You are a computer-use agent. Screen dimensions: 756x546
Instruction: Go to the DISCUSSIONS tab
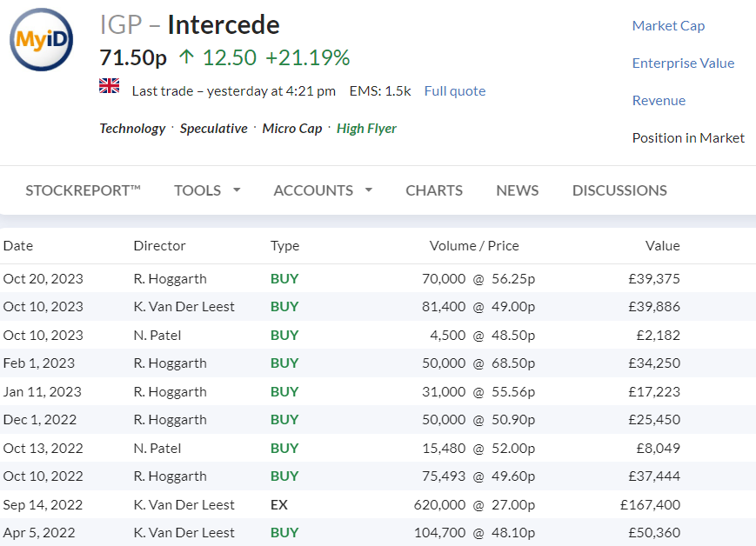point(619,190)
